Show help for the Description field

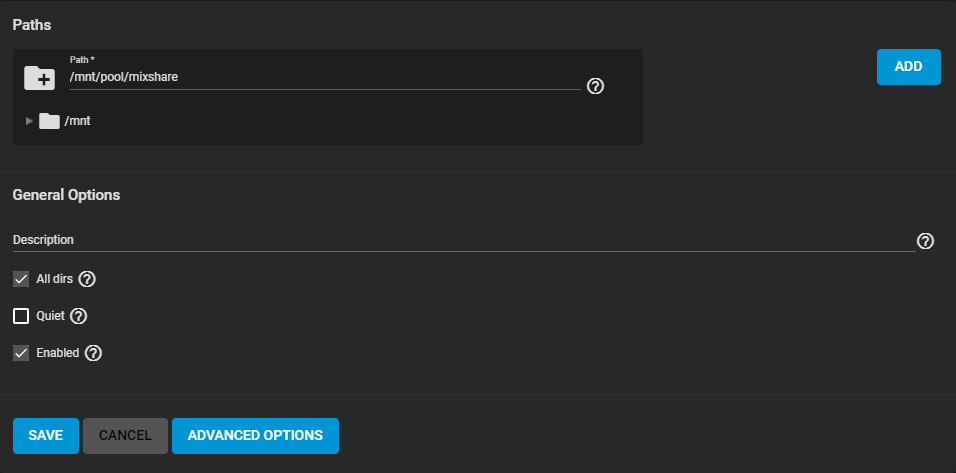[x=925, y=241]
